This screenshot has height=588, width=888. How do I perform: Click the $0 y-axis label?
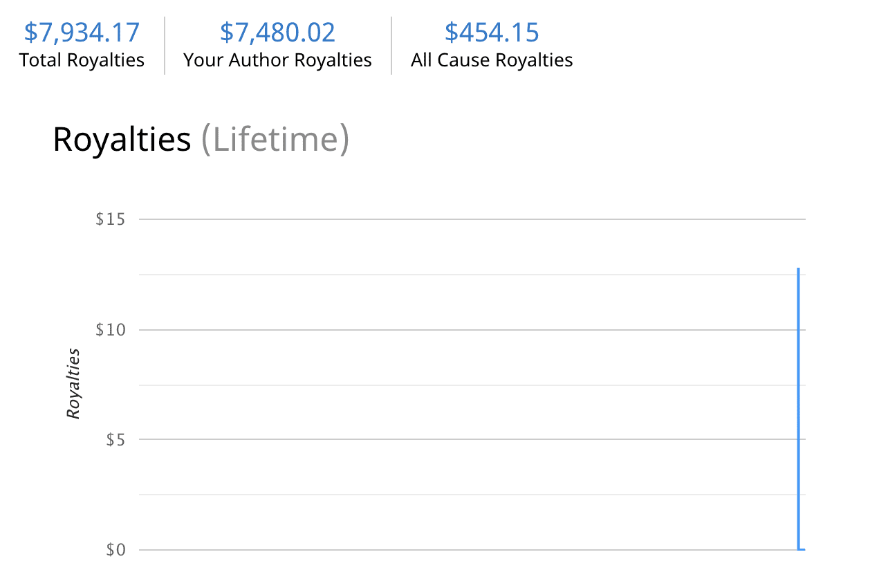[115, 550]
